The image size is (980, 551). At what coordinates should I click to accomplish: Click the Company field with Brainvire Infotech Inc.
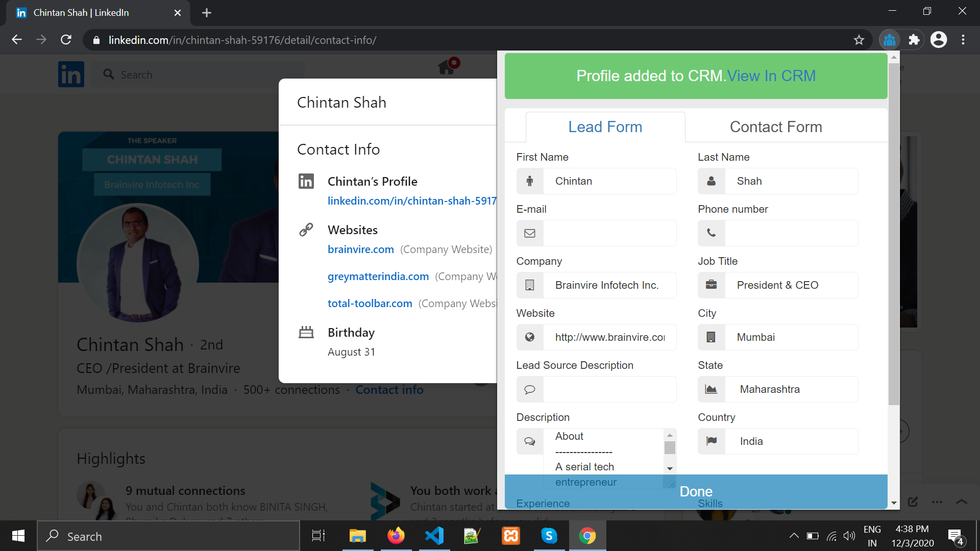point(610,285)
